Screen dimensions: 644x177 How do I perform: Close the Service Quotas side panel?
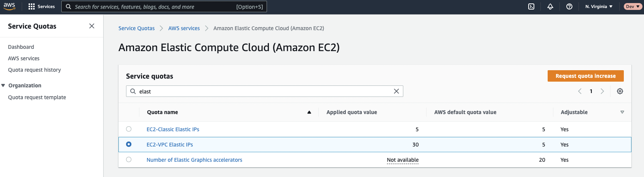tap(92, 26)
